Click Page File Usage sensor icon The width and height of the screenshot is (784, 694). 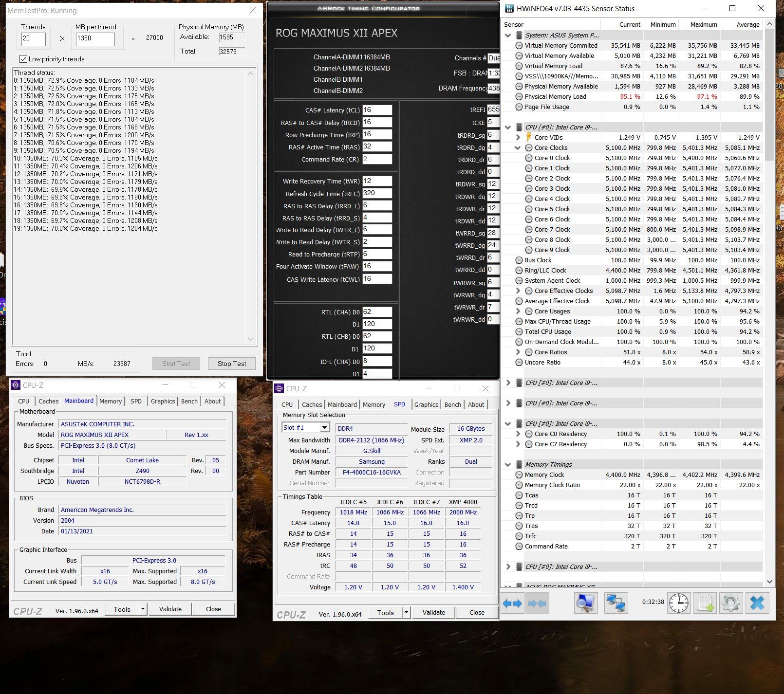[x=519, y=107]
